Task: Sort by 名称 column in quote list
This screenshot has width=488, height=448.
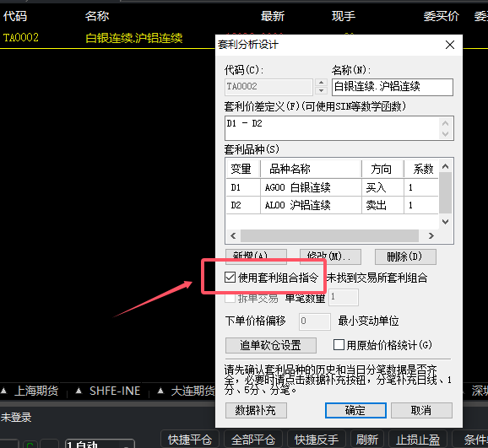Action: pos(97,16)
